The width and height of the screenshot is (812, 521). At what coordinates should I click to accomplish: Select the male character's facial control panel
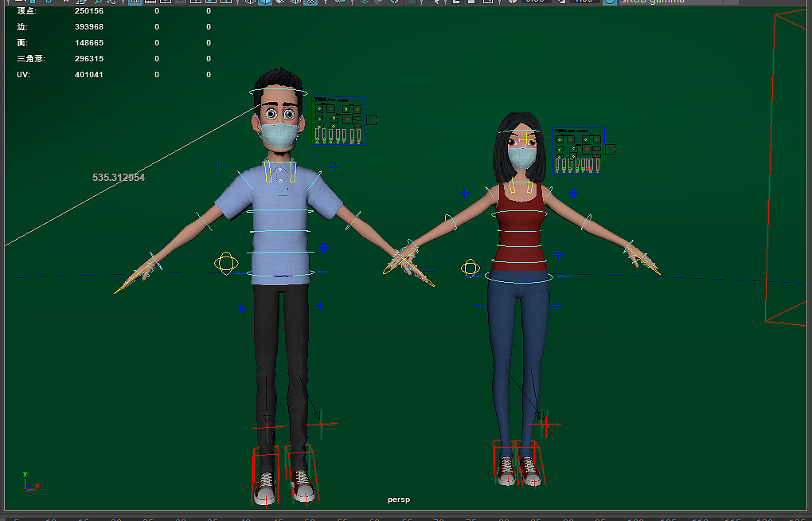(338, 121)
